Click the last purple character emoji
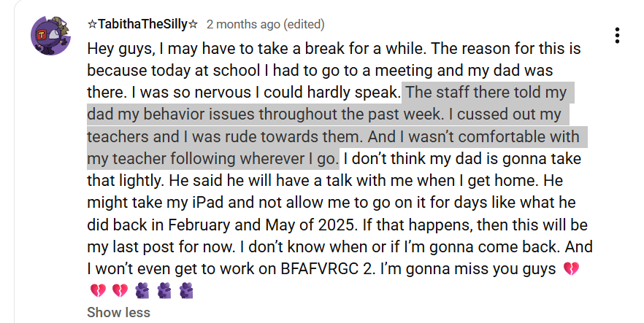 coord(188,292)
